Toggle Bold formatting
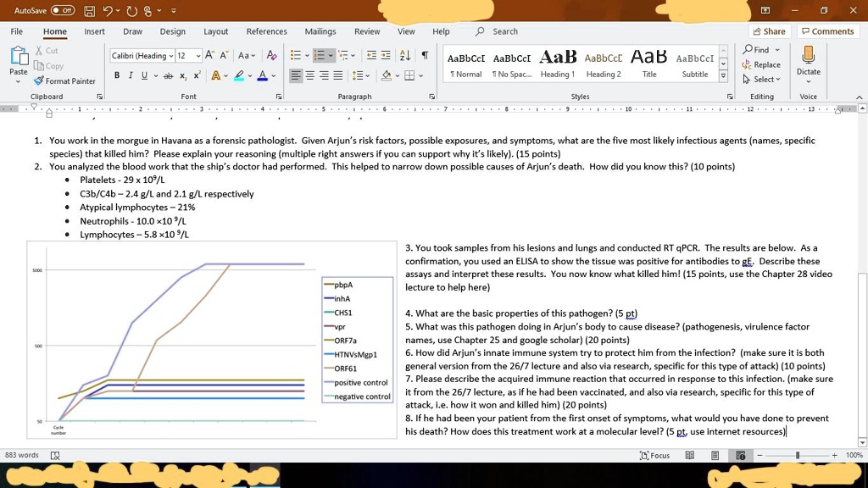Viewport: 868px width, 488px height. [117, 75]
